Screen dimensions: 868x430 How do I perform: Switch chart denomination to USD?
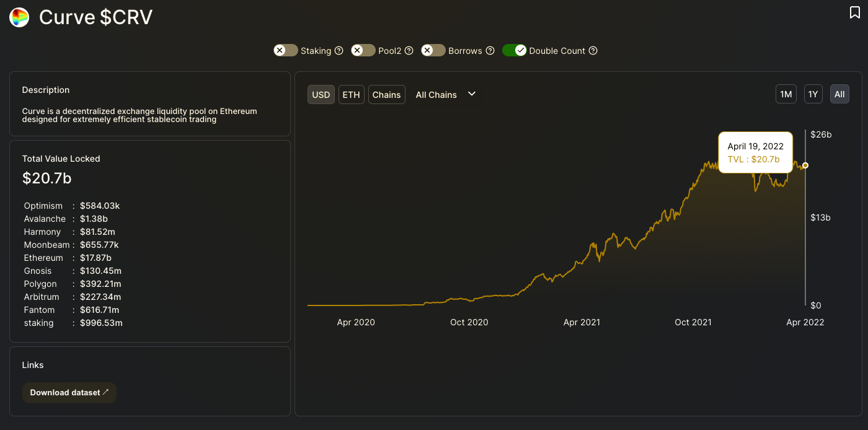tap(321, 95)
